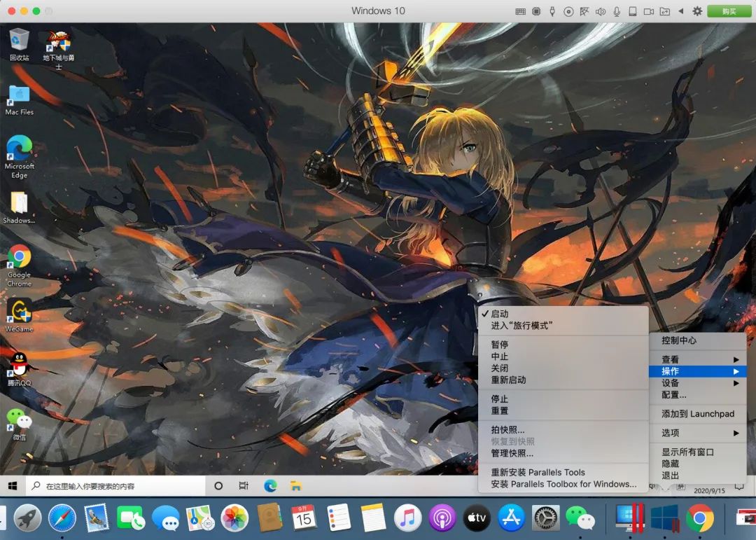Select 重置 in the actions submenu
This screenshot has width=756, height=540.
(x=563, y=410)
